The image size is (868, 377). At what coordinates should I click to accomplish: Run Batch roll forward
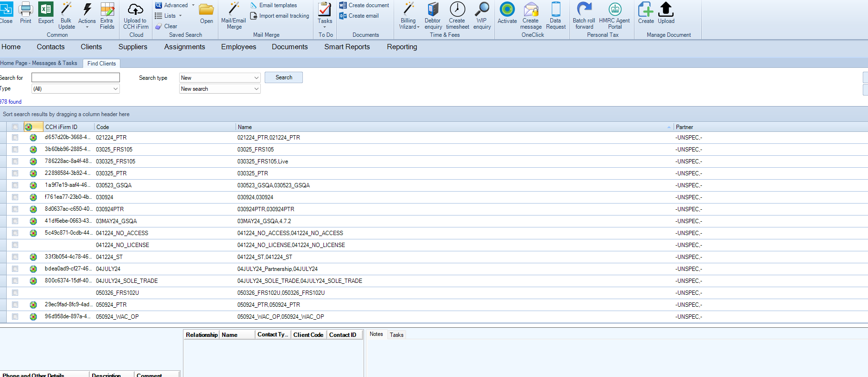pyautogui.click(x=584, y=15)
